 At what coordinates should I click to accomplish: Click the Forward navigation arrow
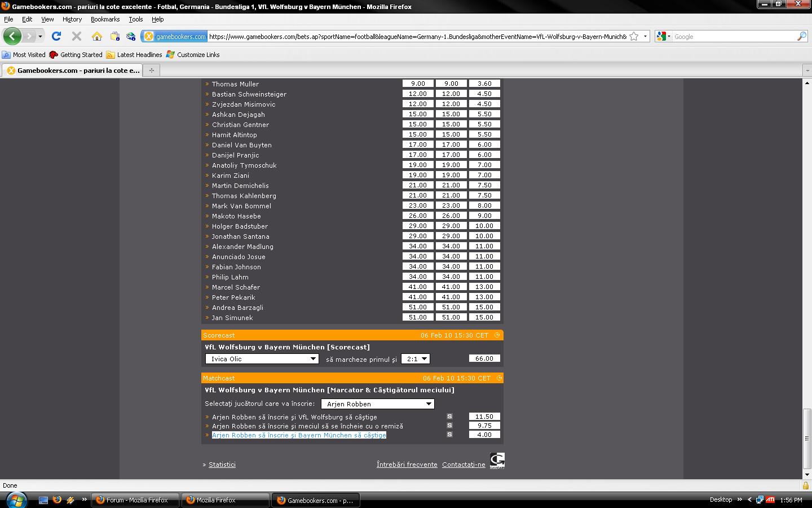29,36
